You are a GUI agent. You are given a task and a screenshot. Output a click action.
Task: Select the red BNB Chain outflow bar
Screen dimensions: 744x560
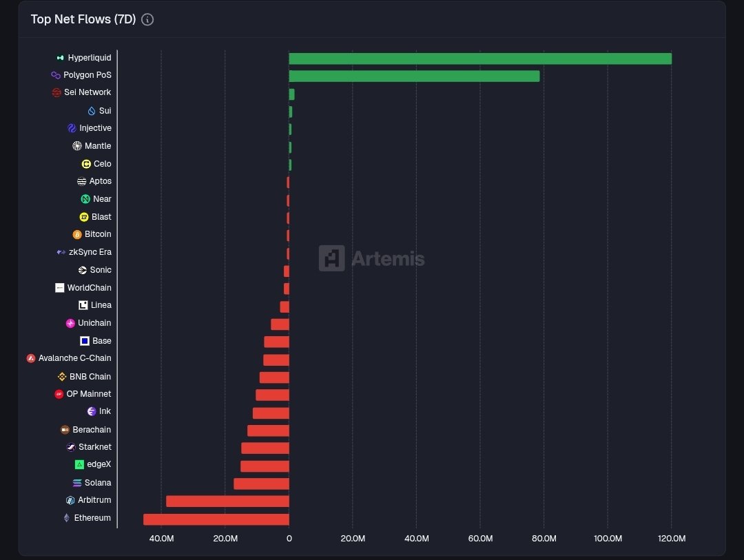pos(274,377)
